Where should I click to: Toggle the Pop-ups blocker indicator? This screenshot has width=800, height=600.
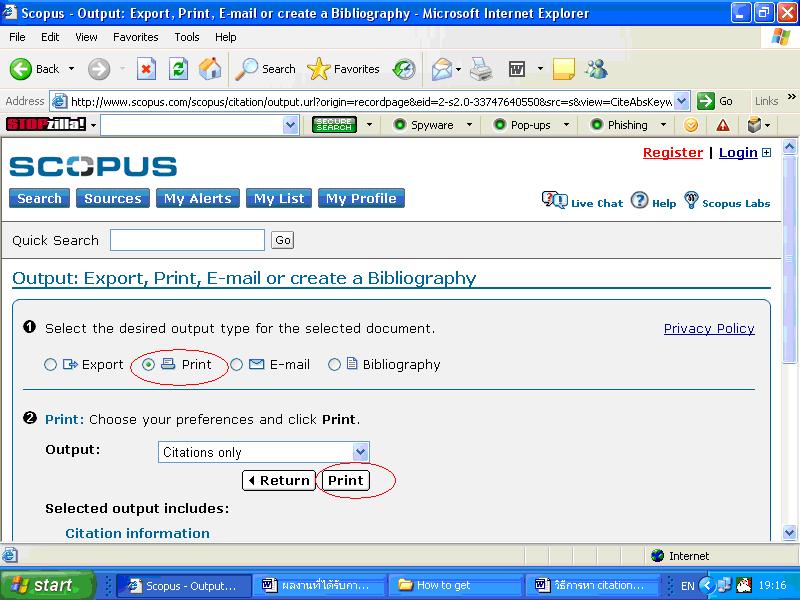tap(500, 125)
